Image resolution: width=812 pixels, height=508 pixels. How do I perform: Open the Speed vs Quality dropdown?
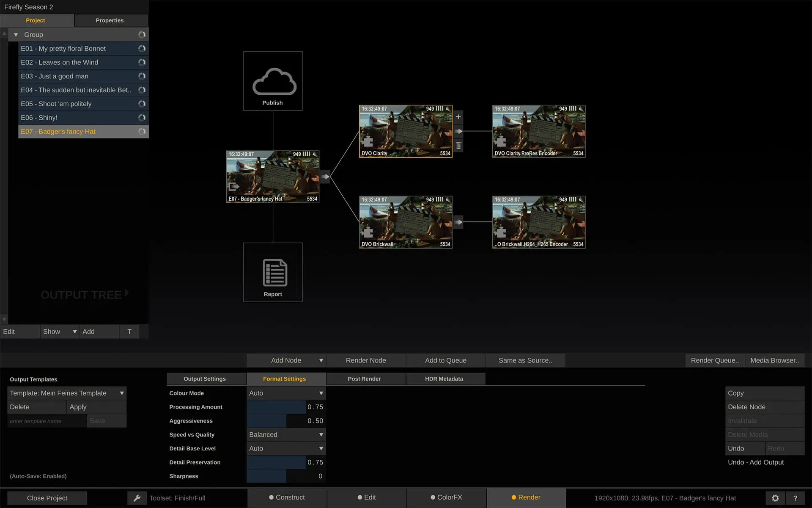[286, 435]
